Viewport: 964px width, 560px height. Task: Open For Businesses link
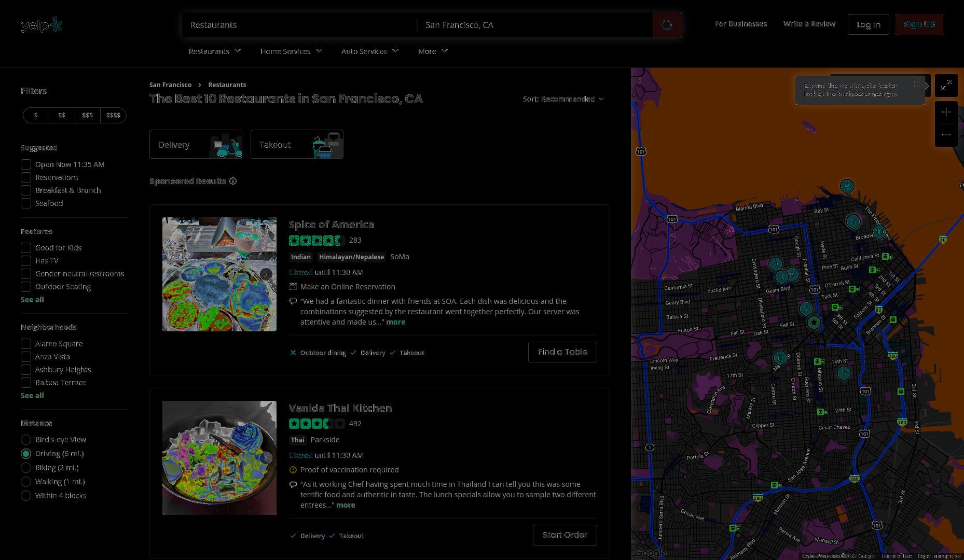click(x=741, y=24)
